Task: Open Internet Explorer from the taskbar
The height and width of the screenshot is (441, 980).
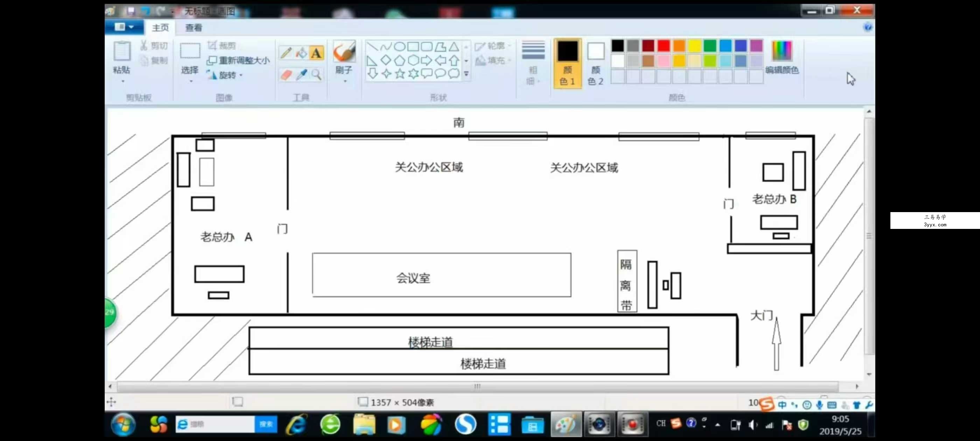Action: pyautogui.click(x=297, y=424)
